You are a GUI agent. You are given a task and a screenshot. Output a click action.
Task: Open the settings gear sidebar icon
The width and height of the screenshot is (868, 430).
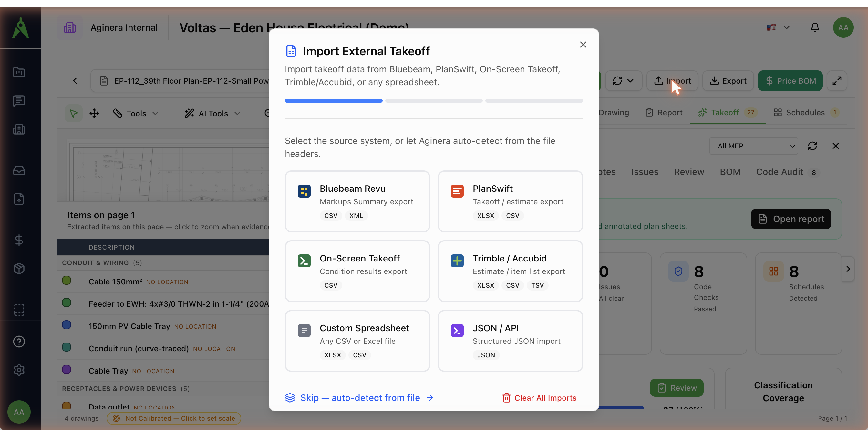19,370
